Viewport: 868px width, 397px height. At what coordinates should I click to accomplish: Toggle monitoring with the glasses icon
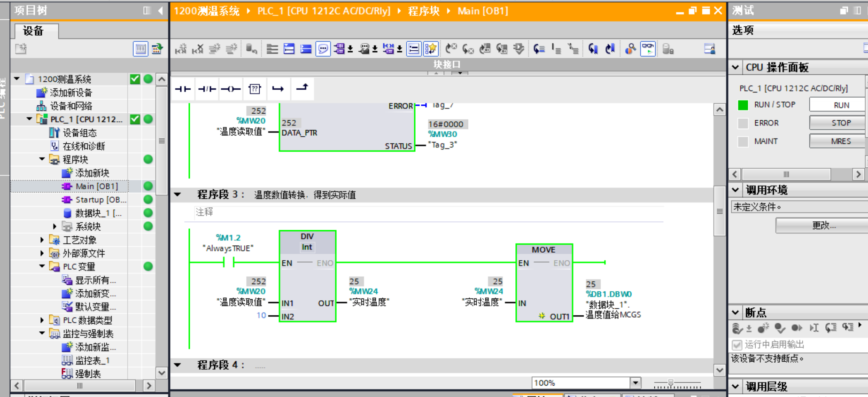coord(648,49)
